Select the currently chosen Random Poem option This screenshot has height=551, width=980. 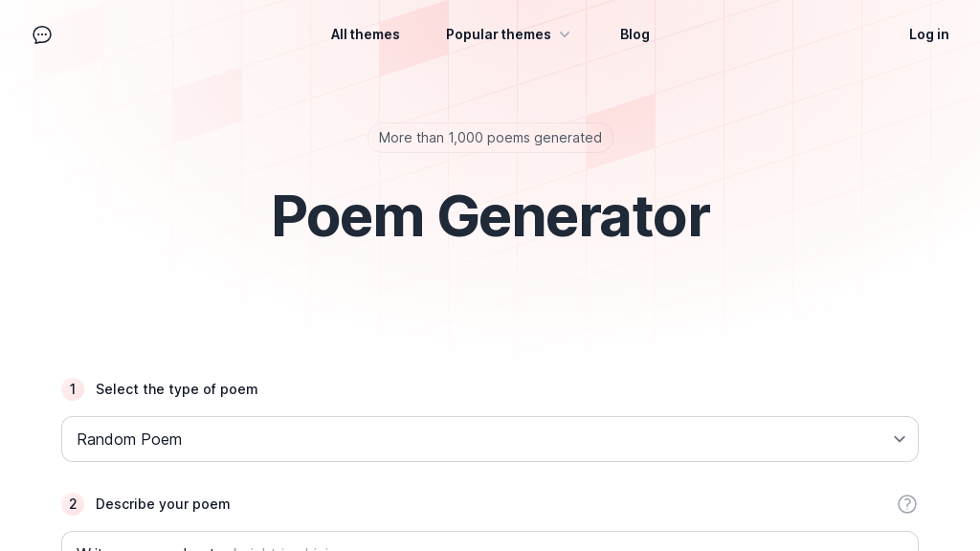[490, 439]
